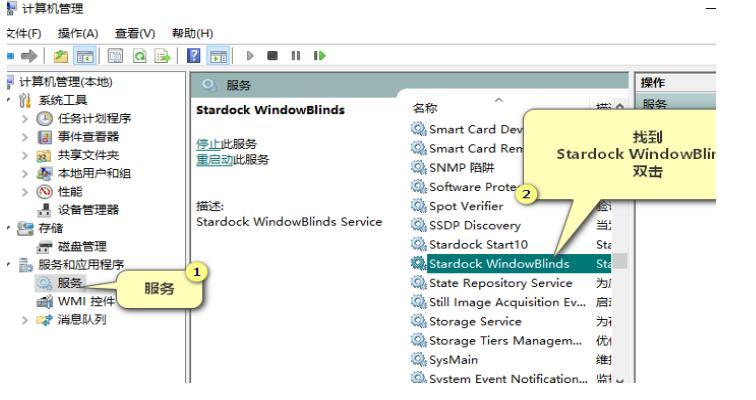Click the SNMP 陷阱 service gear icon
This screenshot has width=756, height=400.
pos(418,167)
